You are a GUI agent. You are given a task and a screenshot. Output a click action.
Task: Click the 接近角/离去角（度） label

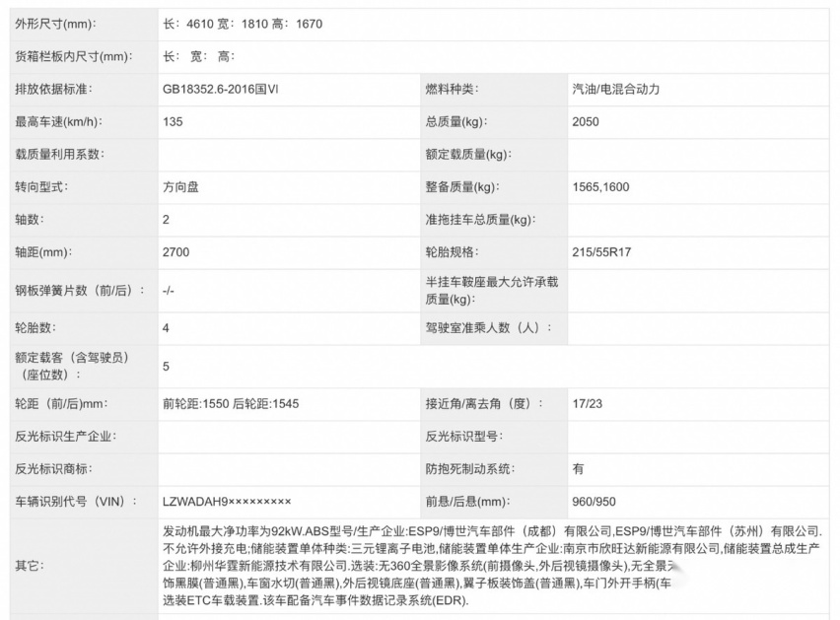point(485,404)
